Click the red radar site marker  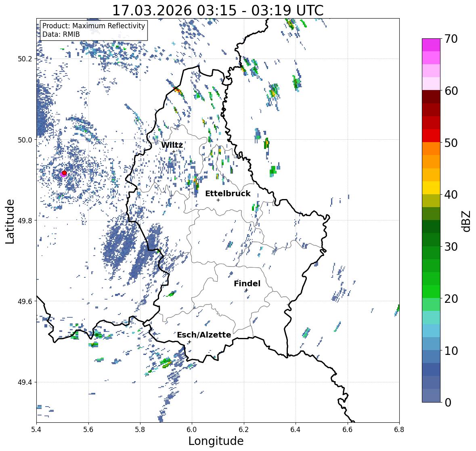click(x=64, y=173)
